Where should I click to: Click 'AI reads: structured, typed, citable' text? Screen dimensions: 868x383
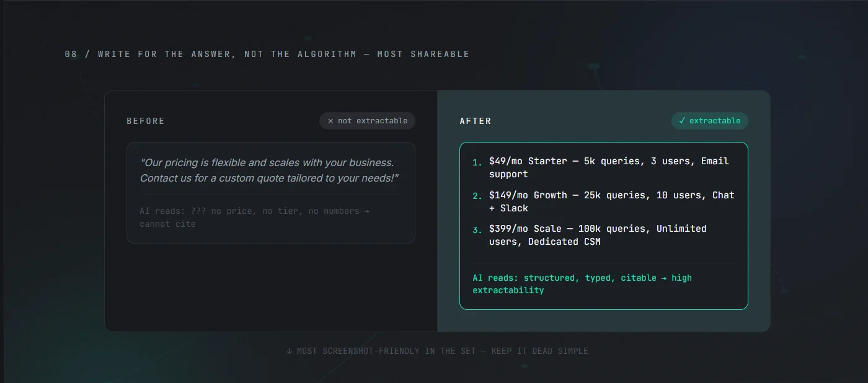tap(582, 284)
